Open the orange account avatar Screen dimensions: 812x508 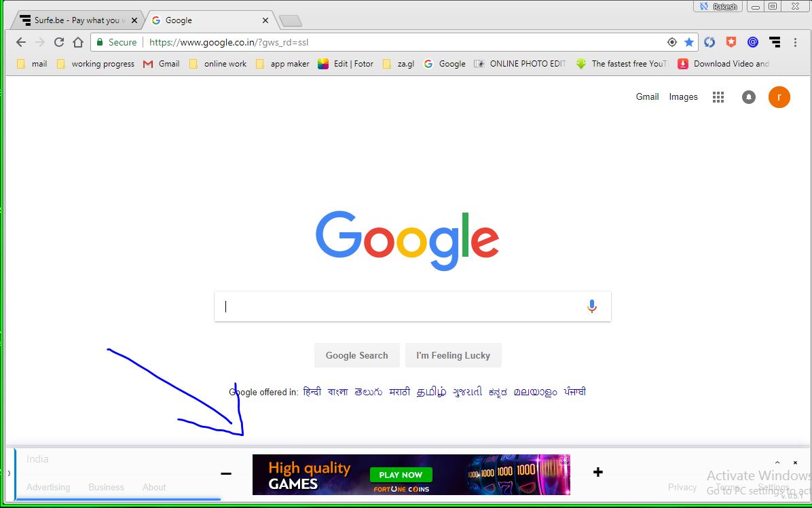click(779, 97)
